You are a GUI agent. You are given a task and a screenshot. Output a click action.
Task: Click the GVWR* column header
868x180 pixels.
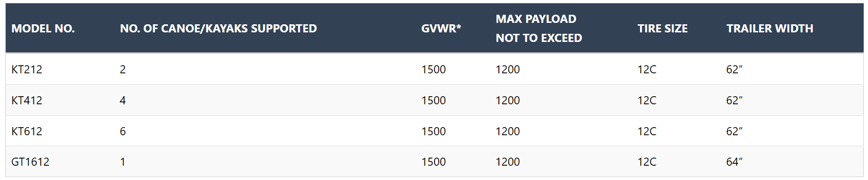point(441,29)
